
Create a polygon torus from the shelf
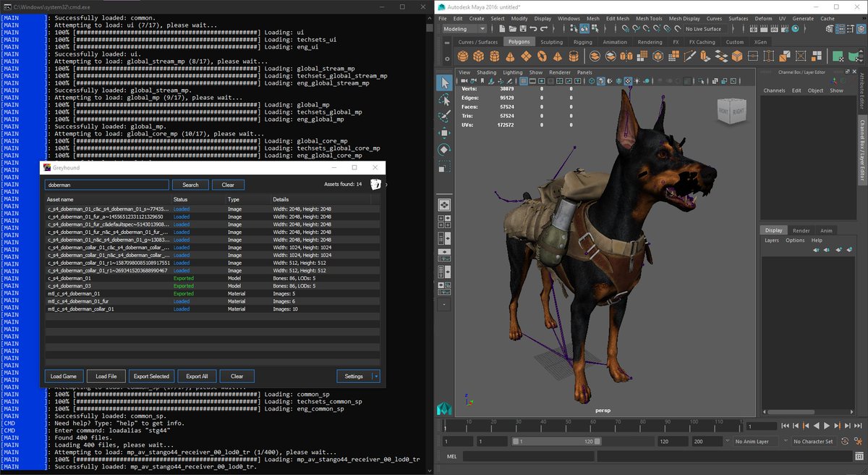coord(542,56)
